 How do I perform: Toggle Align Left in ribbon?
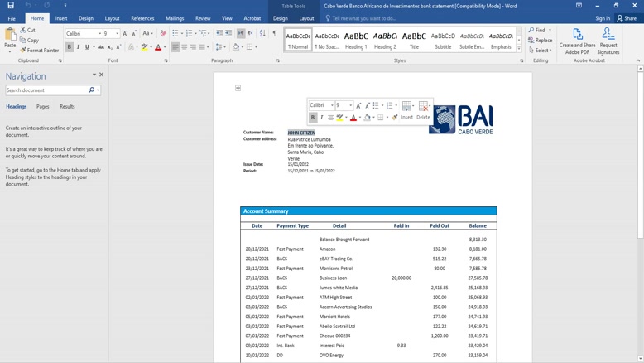click(x=175, y=47)
